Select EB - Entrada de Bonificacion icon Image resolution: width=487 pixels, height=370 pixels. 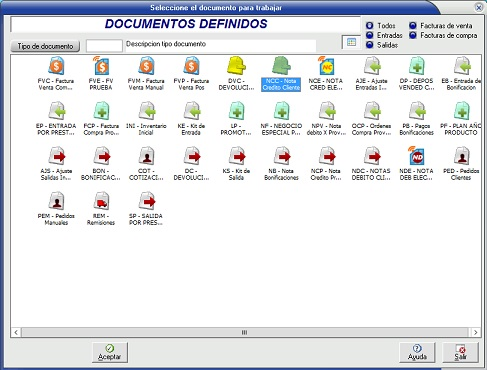(x=462, y=66)
